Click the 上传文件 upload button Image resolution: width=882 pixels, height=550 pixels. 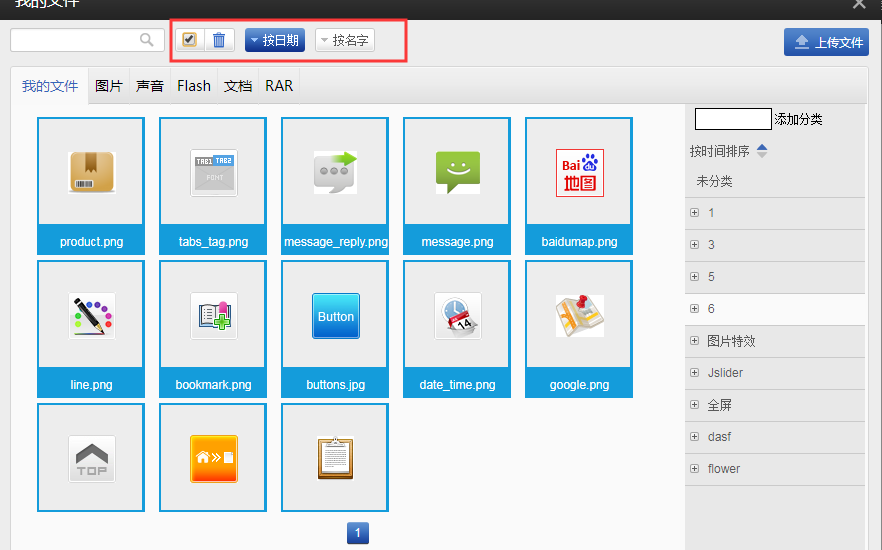826,42
